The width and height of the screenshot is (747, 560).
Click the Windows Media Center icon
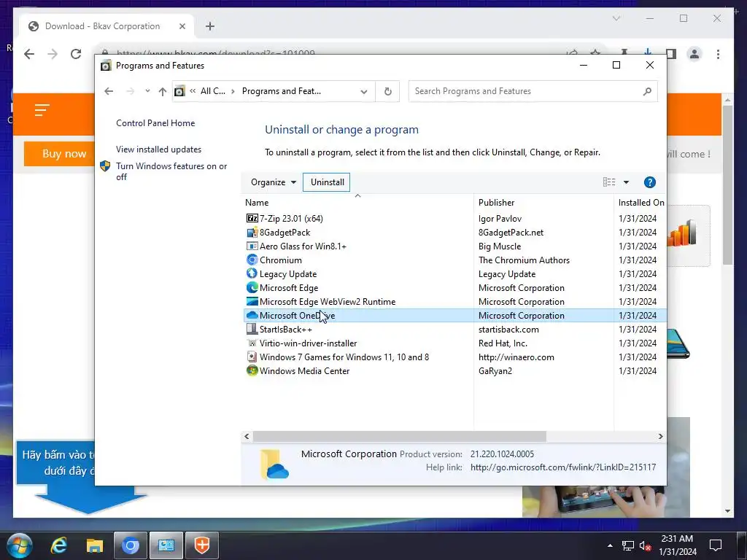point(252,370)
